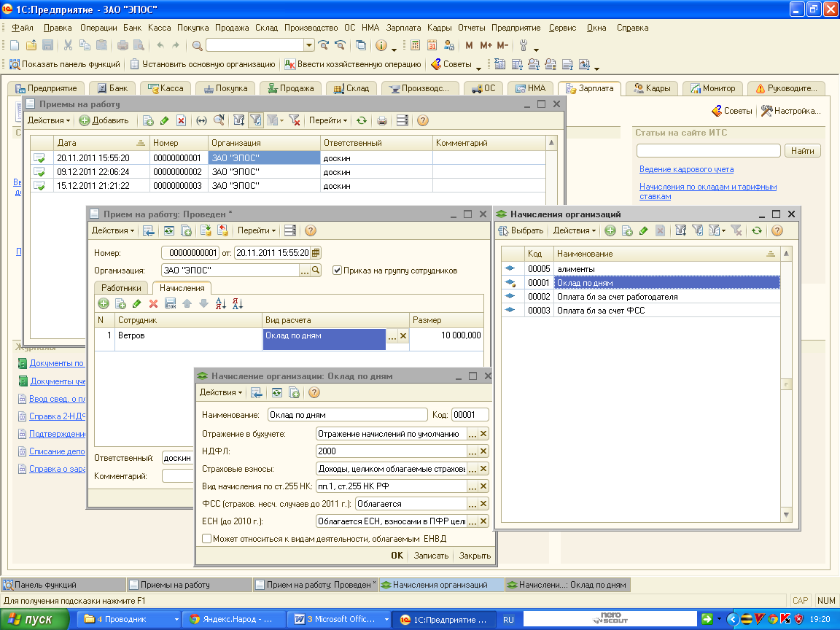Image resolution: width=840 pixels, height=630 pixels.
Task: Open selection button for Страховые взносы field
Action: (x=472, y=469)
